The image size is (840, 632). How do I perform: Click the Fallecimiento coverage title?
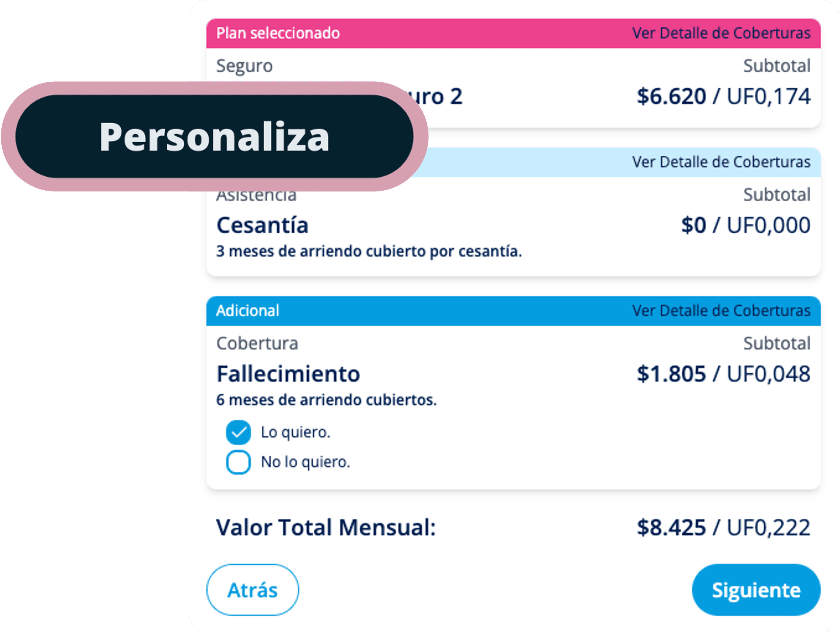click(x=288, y=374)
